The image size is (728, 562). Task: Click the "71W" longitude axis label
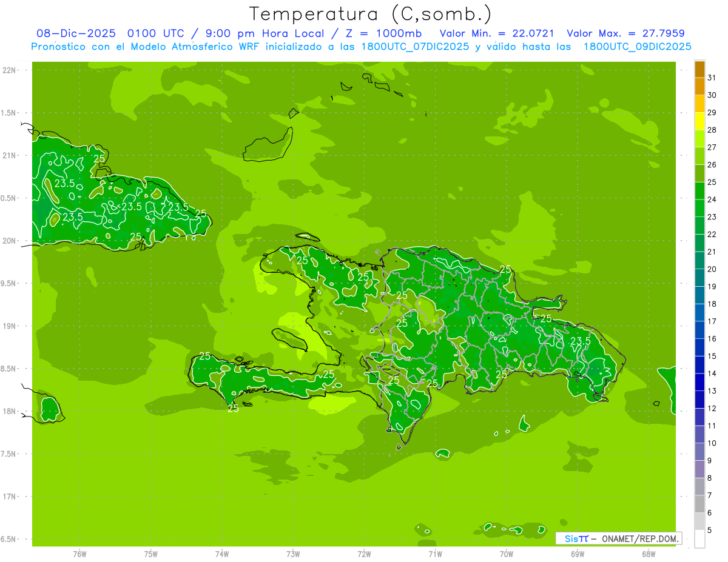coord(435,554)
